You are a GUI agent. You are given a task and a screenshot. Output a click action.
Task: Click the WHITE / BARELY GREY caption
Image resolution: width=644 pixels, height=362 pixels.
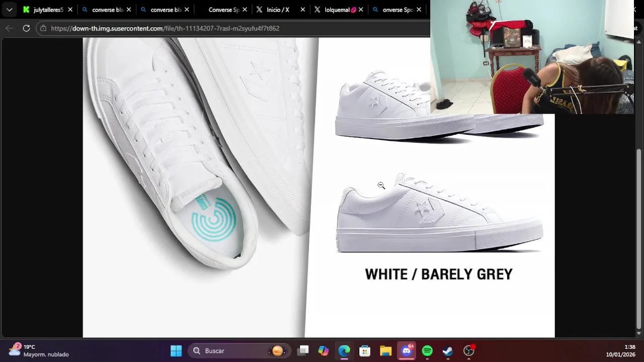coord(439,275)
